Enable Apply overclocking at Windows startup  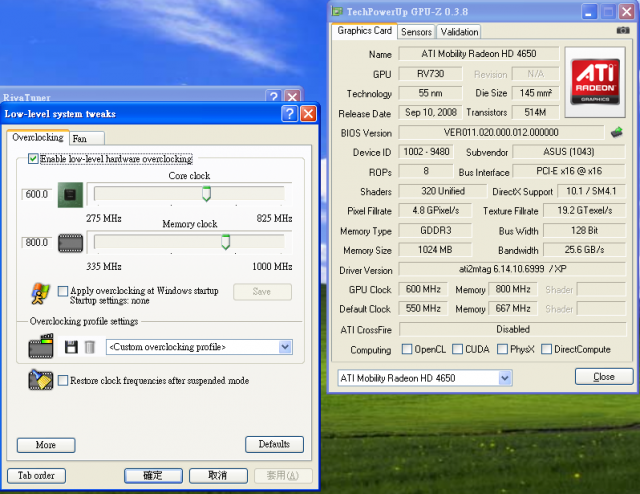point(62,291)
